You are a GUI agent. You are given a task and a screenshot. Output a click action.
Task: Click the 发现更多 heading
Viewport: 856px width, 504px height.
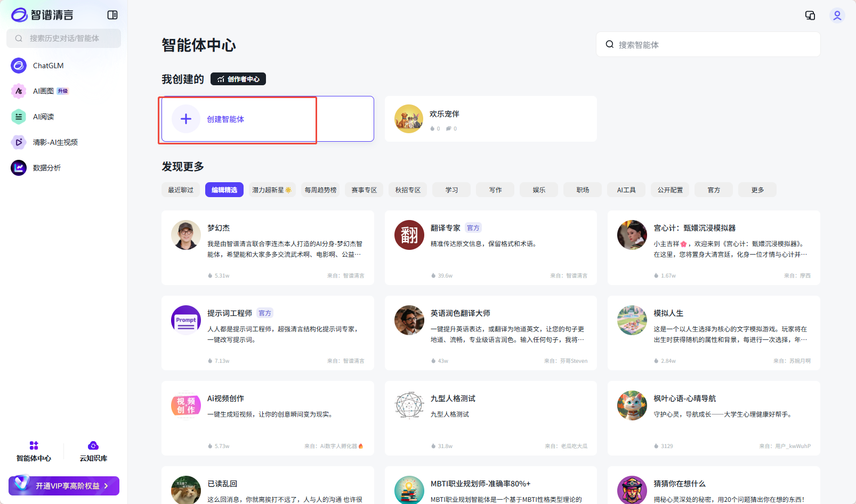coord(183,167)
